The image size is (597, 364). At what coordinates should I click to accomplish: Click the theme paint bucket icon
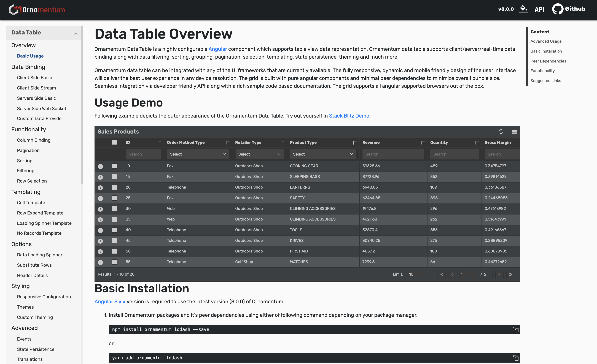(x=523, y=9)
